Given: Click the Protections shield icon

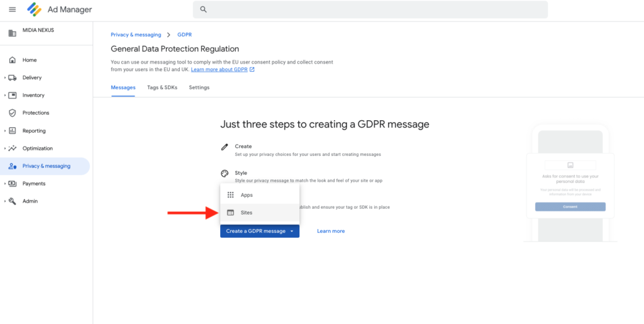Looking at the screenshot, I should (x=13, y=113).
